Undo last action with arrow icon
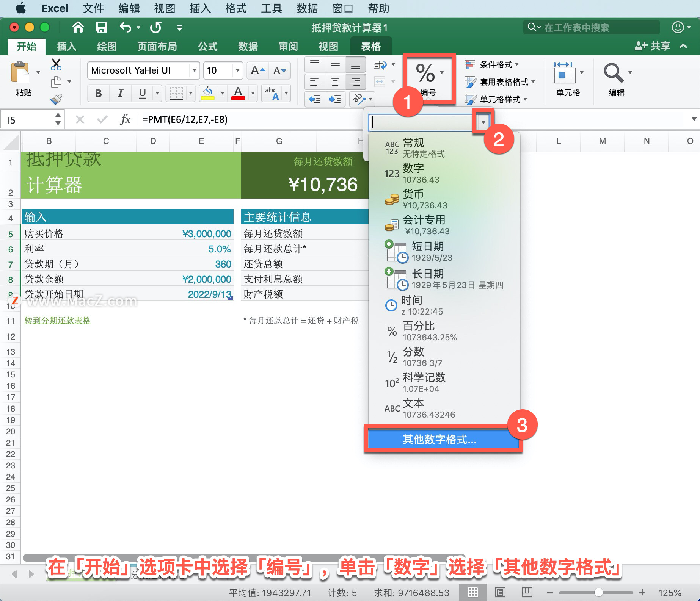The width and height of the screenshot is (700, 601). tap(126, 27)
